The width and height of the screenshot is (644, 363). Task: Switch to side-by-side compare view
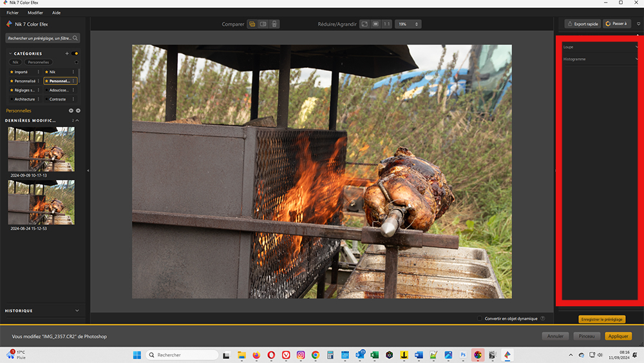pyautogui.click(x=263, y=24)
